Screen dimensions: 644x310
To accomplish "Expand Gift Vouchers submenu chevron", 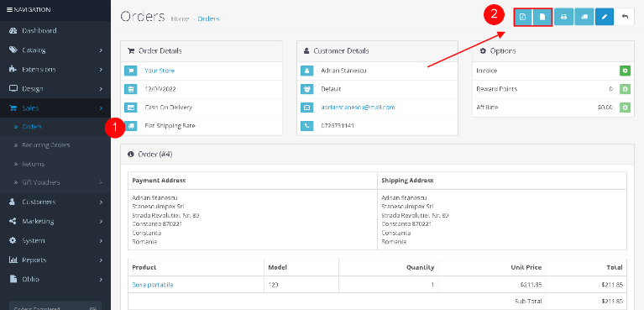I will [101, 182].
